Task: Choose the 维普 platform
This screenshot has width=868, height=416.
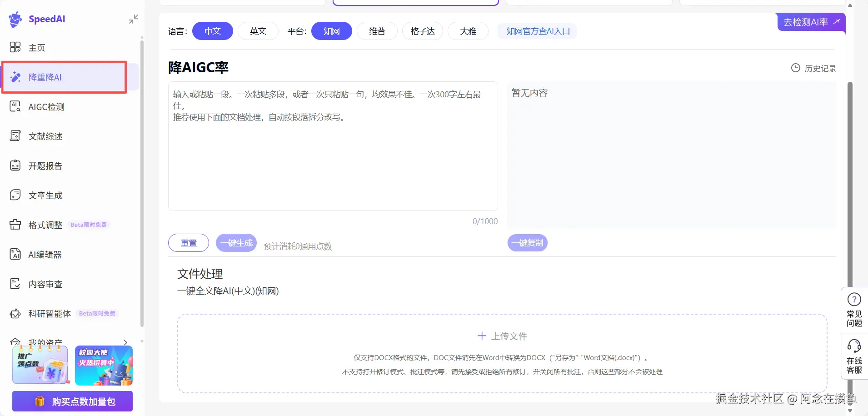Action: tap(377, 31)
